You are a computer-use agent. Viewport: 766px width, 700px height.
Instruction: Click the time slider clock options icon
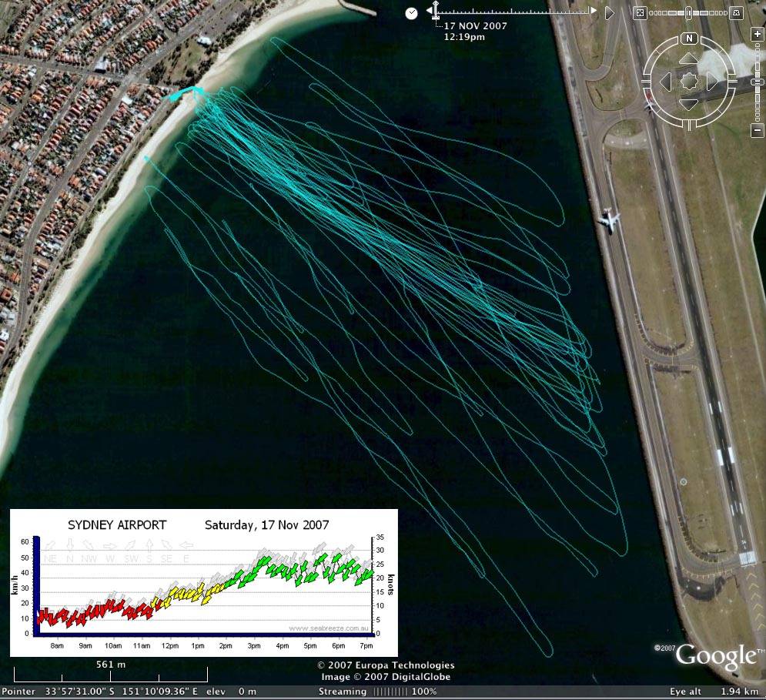pyautogui.click(x=411, y=12)
